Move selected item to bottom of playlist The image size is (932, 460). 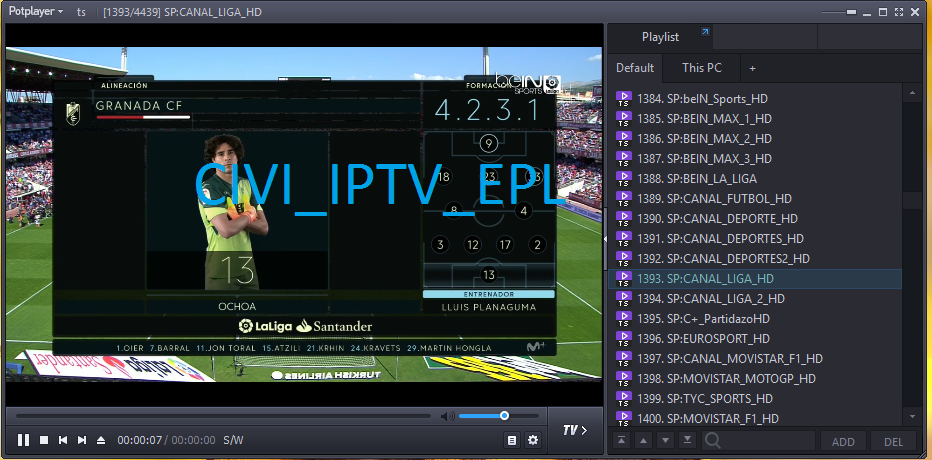(687, 440)
